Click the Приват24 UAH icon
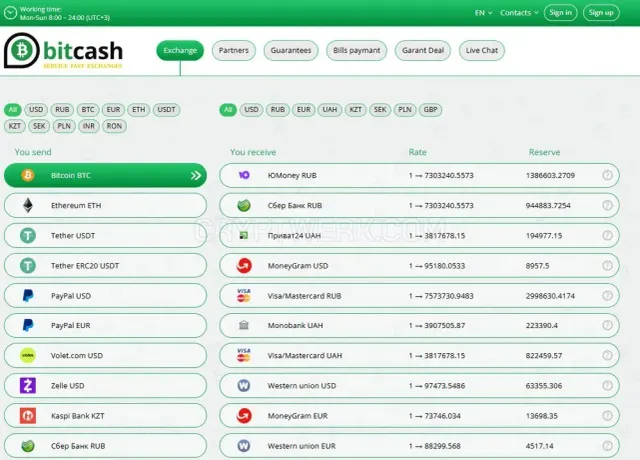The image size is (640, 460). tap(244, 236)
